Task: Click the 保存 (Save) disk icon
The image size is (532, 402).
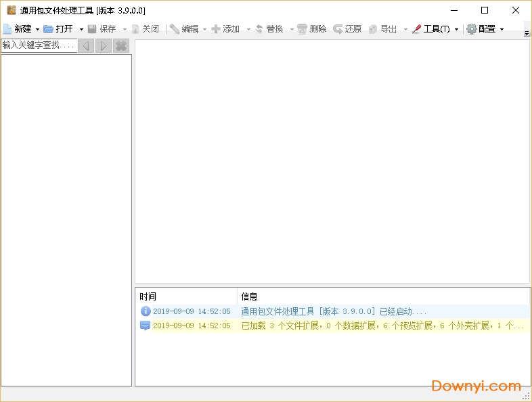Action: coord(92,29)
